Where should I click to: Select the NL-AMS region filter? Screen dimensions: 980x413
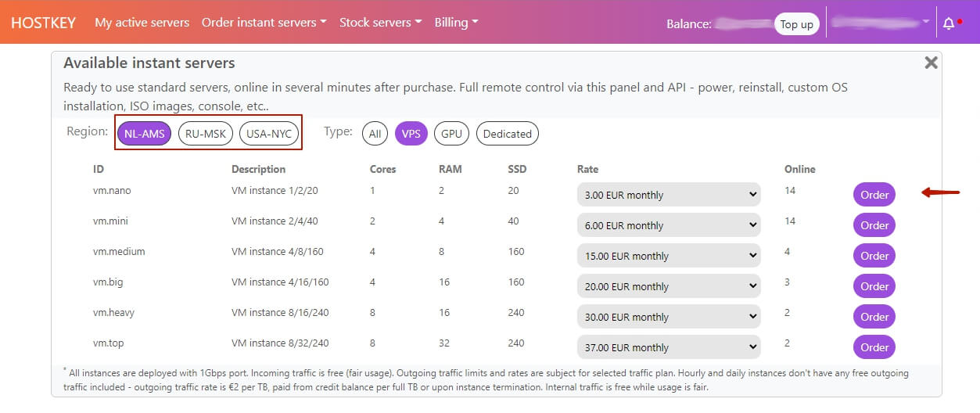pyautogui.click(x=144, y=134)
